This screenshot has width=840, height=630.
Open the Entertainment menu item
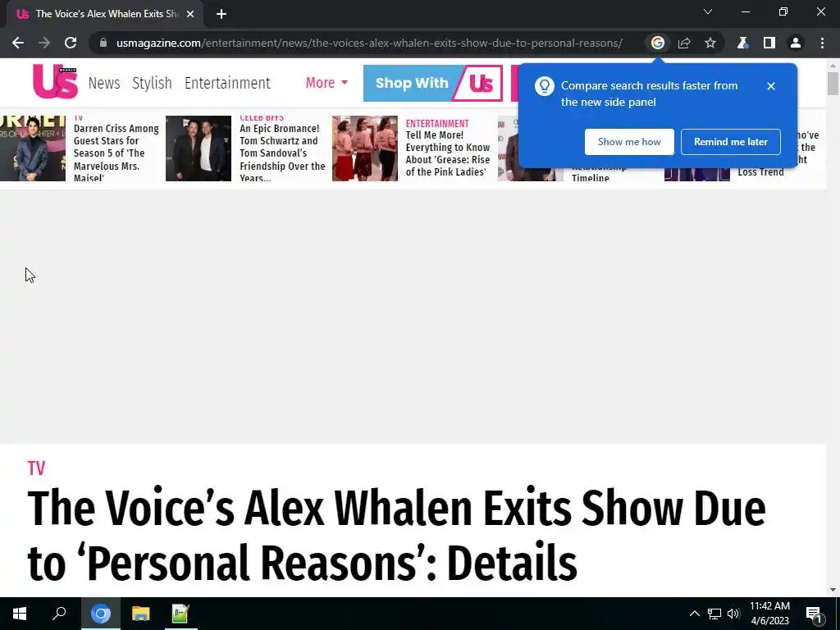click(x=227, y=83)
